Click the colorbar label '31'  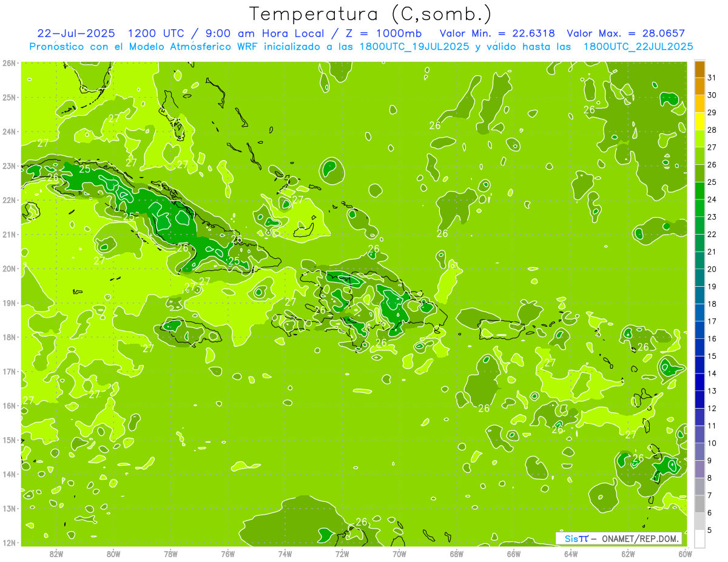pos(712,78)
